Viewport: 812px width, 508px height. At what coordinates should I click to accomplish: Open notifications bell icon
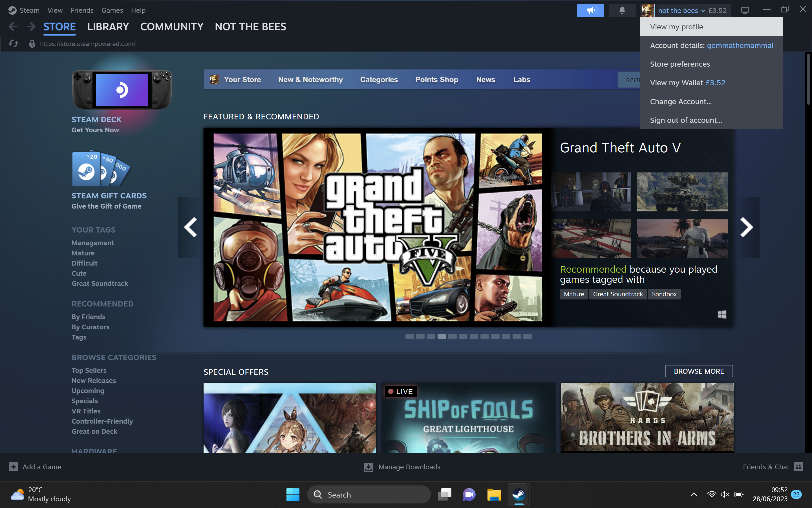(x=622, y=10)
